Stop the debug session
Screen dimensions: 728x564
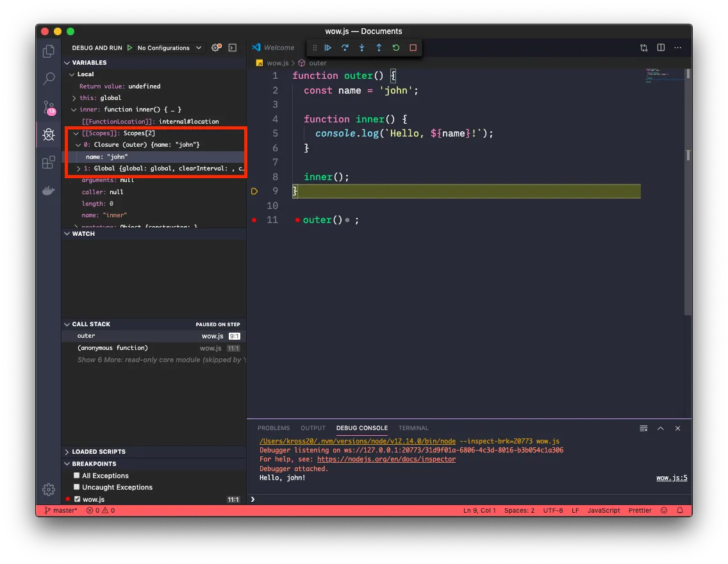(413, 47)
